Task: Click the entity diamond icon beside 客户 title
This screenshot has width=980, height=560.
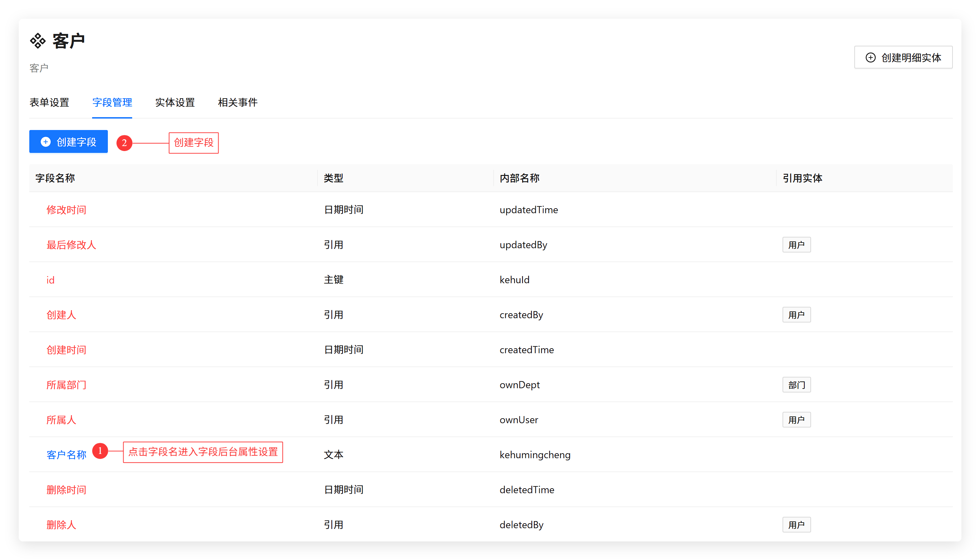Action: click(38, 41)
